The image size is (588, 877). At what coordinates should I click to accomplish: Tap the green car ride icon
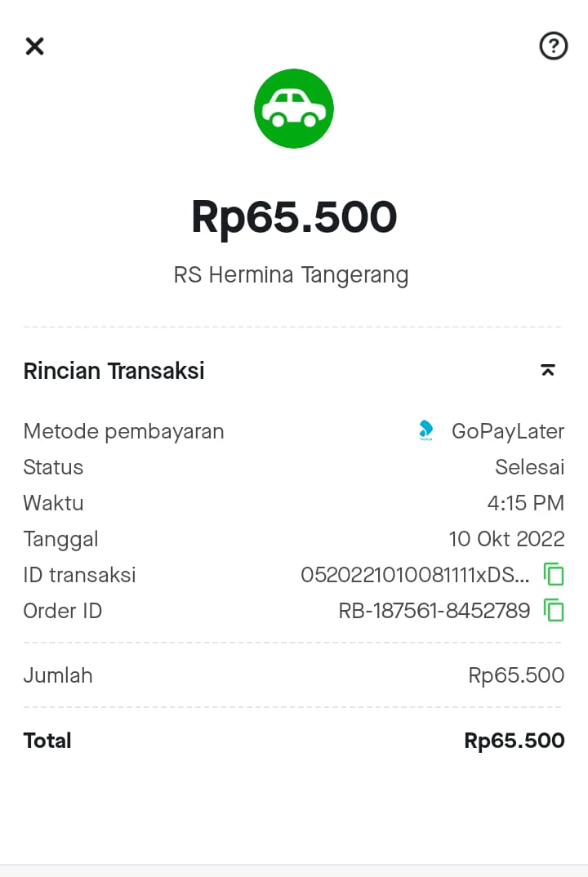(x=294, y=109)
